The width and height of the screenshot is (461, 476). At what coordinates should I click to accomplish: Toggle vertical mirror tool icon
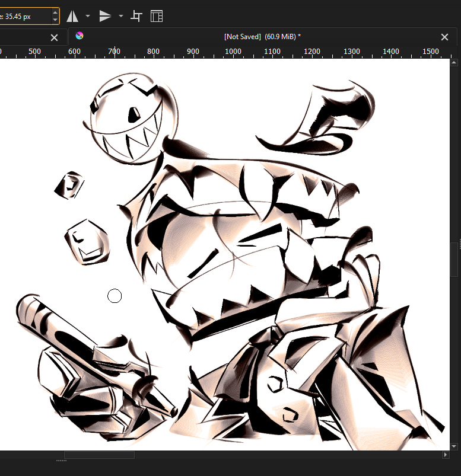105,16
